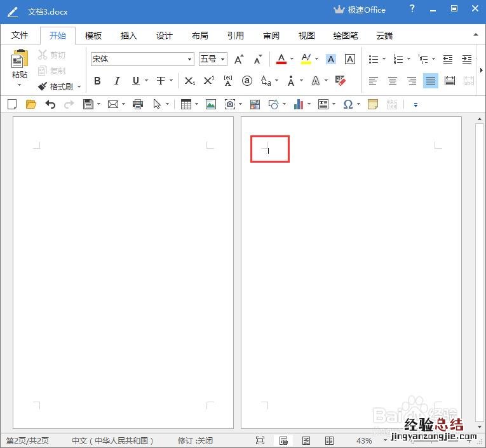Open the 宋体 font name dropdown
Screen dimensions: 486x448
[x=189, y=59]
